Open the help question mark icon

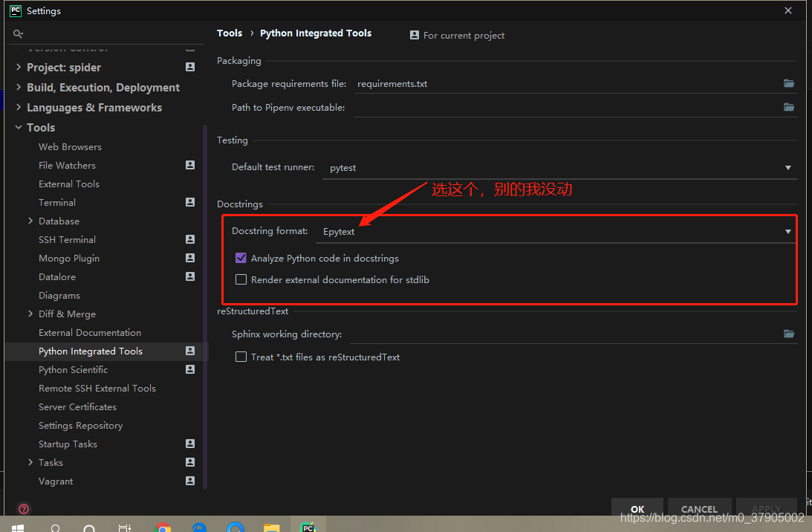[23, 509]
